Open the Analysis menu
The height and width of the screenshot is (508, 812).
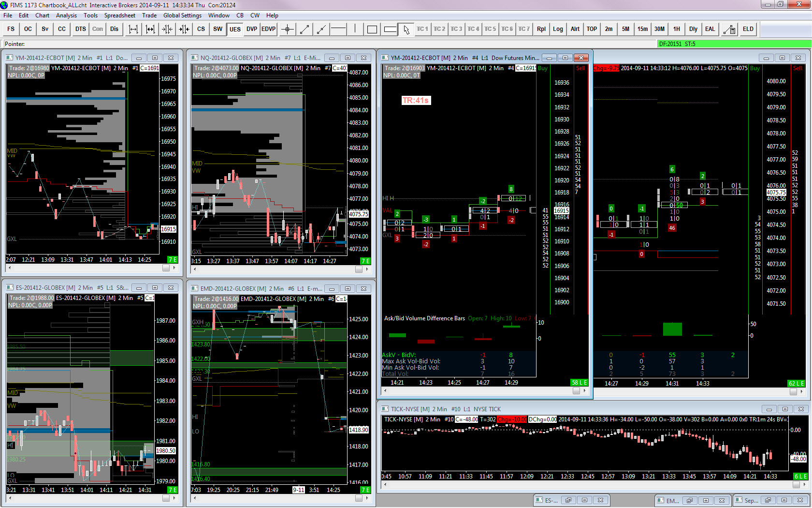[66, 15]
